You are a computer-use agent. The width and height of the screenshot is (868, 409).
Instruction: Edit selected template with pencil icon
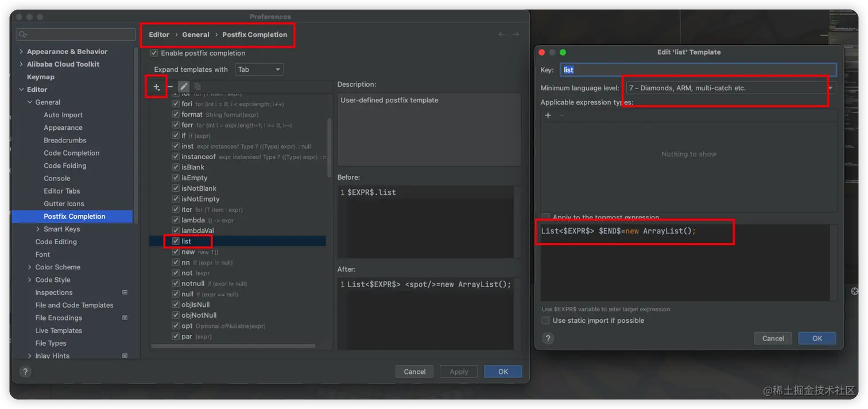coord(183,87)
